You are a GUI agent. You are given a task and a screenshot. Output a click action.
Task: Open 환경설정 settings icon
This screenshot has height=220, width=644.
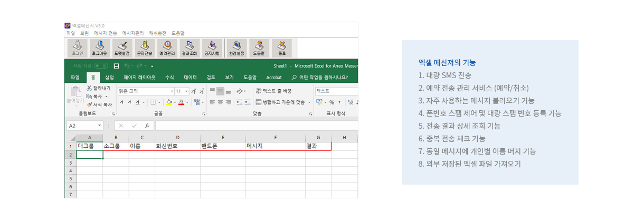click(236, 47)
